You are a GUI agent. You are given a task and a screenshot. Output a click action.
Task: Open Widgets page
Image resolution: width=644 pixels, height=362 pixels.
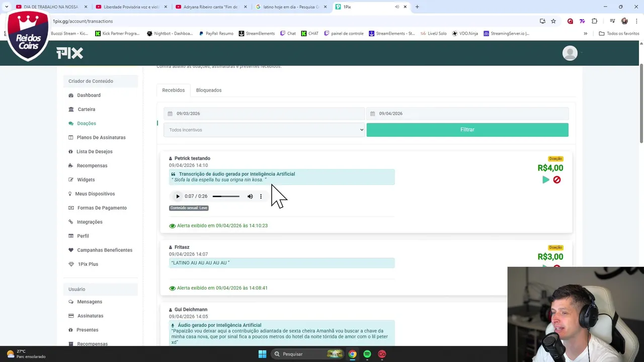86,179
